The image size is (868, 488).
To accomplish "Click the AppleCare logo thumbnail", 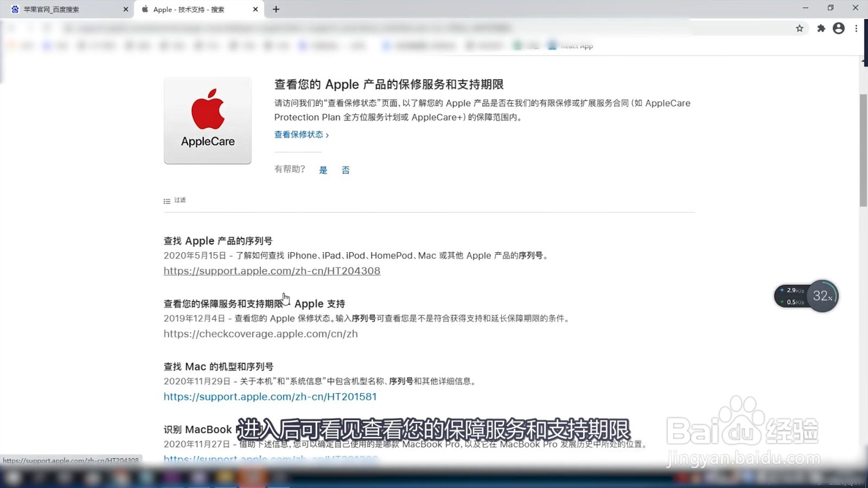I will [208, 120].
